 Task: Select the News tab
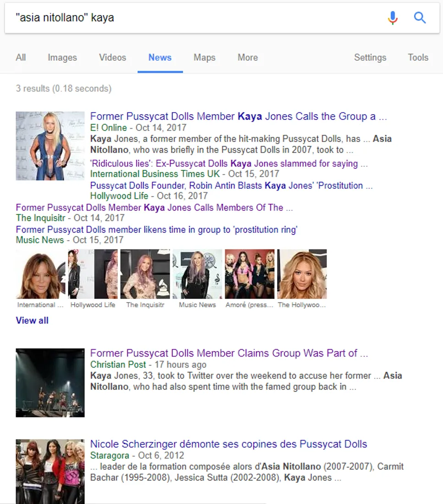pos(160,57)
